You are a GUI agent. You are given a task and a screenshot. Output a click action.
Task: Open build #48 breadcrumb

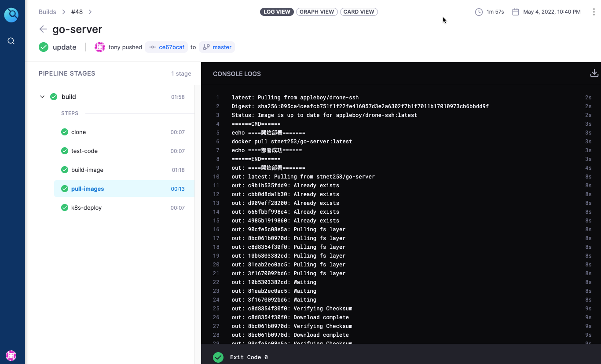[x=77, y=12]
